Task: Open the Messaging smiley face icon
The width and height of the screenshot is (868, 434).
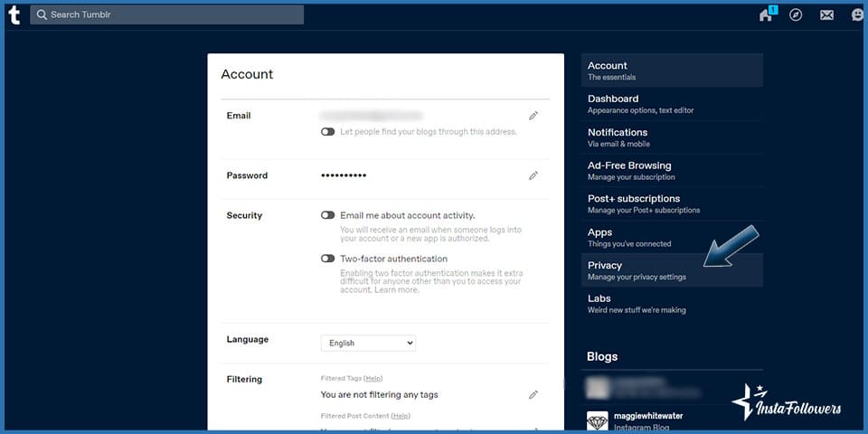Action: (858, 15)
